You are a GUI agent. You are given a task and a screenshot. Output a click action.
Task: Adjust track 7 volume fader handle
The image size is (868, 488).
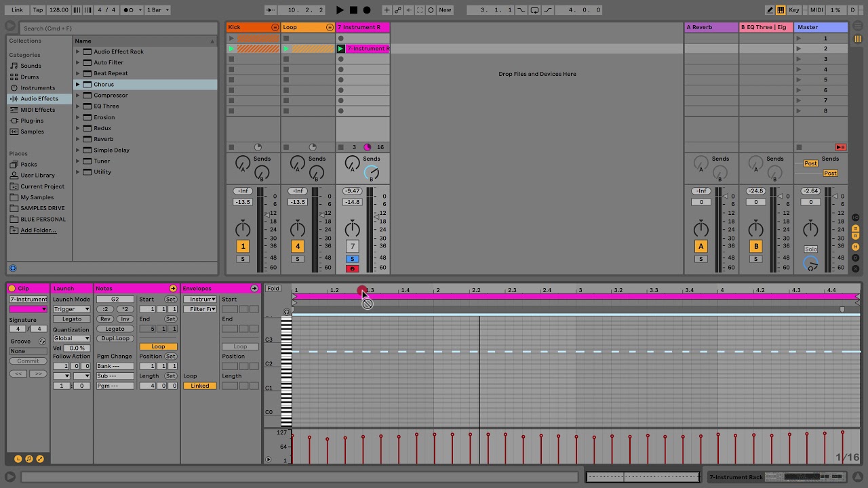click(x=376, y=216)
